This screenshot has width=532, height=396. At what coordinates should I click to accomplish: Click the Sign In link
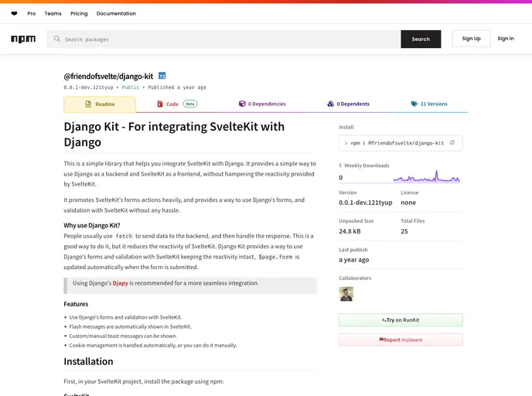[506, 39]
